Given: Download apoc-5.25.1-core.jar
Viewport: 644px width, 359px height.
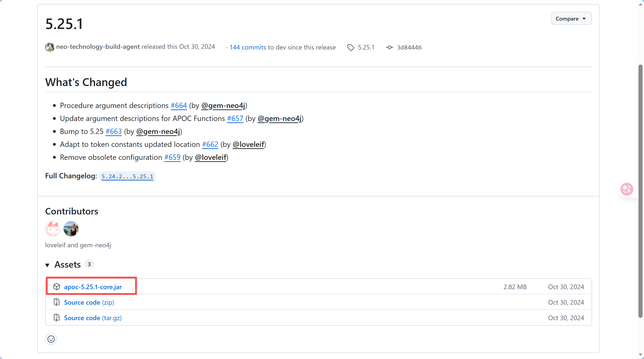Looking at the screenshot, I should coord(93,287).
